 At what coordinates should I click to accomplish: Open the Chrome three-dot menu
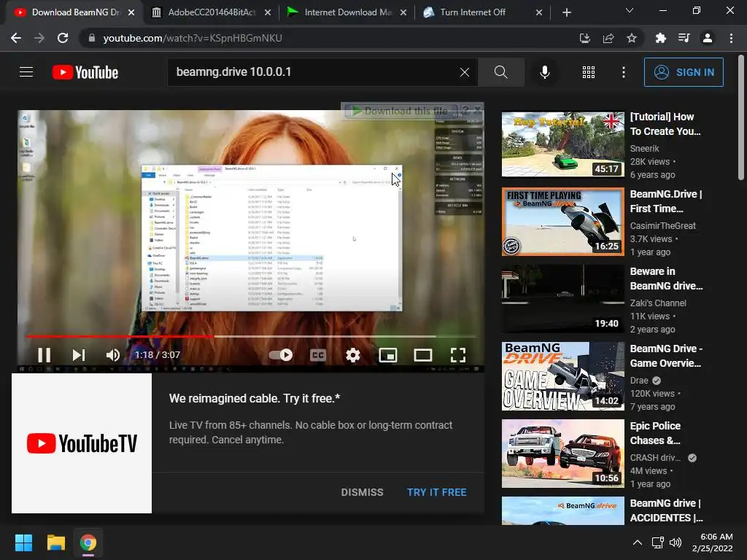coord(731,38)
